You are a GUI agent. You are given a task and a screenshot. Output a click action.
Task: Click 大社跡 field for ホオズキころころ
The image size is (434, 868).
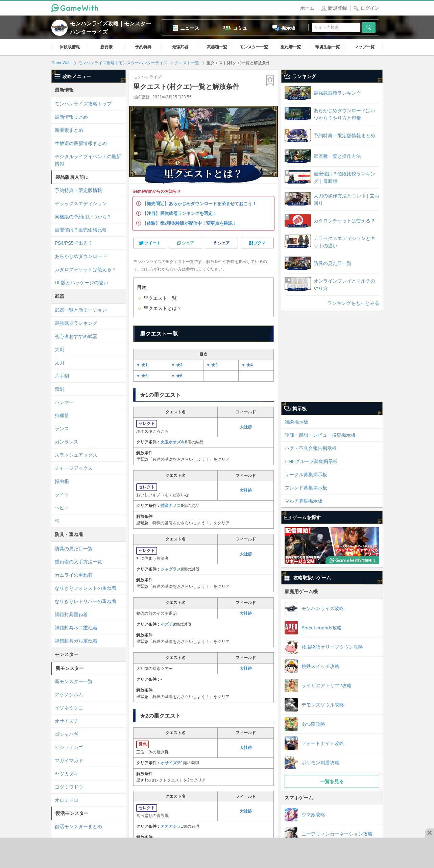[x=246, y=427]
